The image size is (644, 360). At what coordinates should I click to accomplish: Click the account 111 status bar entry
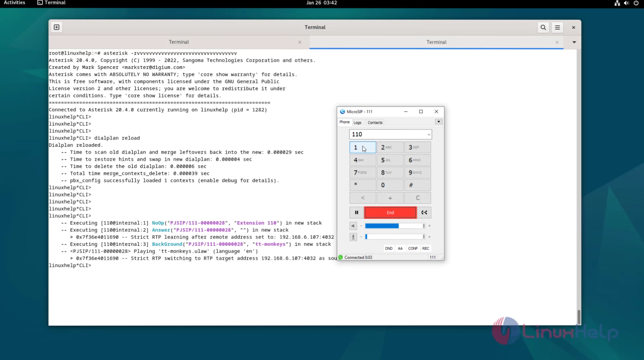(x=432, y=258)
